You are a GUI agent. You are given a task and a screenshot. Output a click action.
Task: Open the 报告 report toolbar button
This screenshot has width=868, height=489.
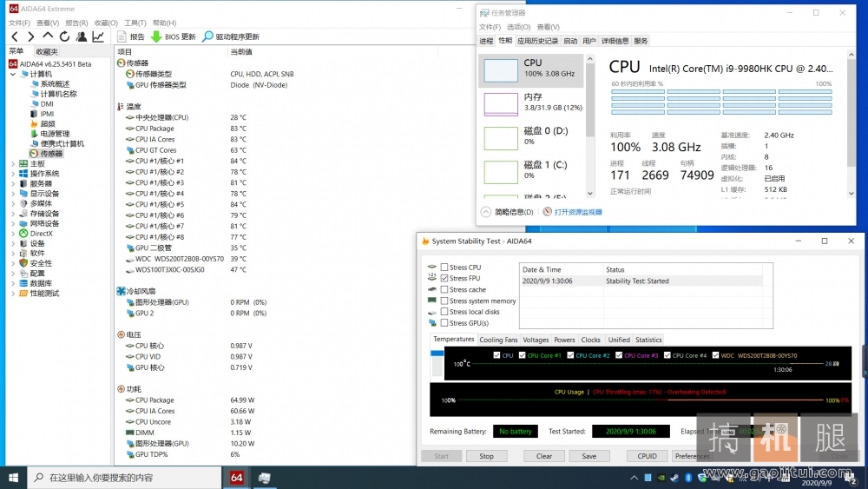(131, 37)
